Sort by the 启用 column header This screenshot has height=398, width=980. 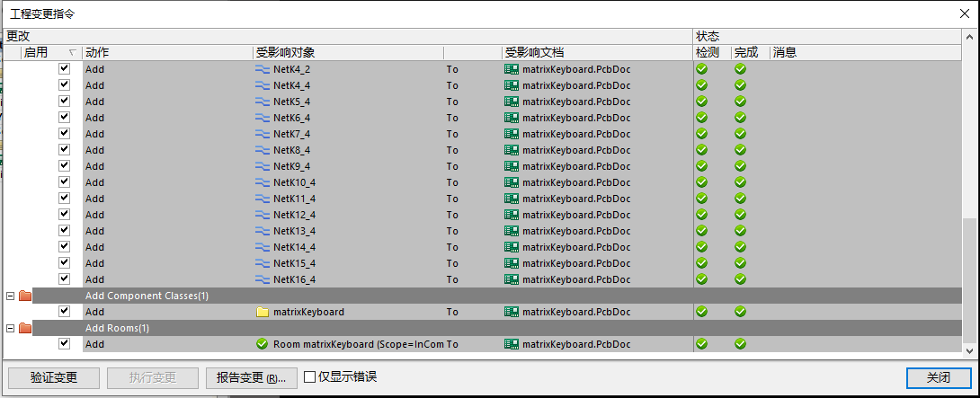[45, 53]
